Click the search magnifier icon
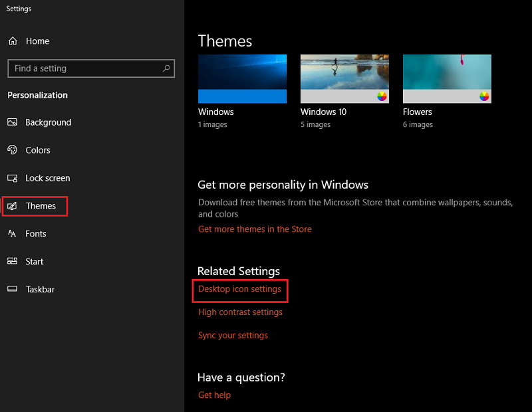Viewport: 532px width, 412px height. tap(166, 68)
